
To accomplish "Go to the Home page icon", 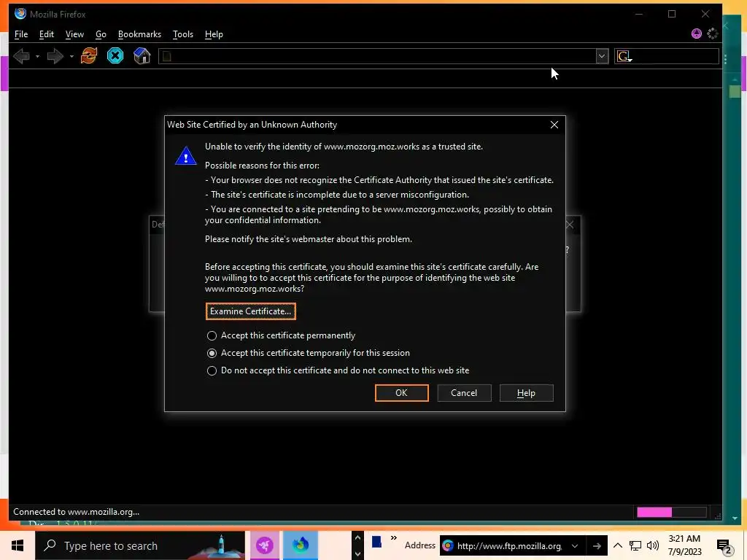I will coord(142,55).
